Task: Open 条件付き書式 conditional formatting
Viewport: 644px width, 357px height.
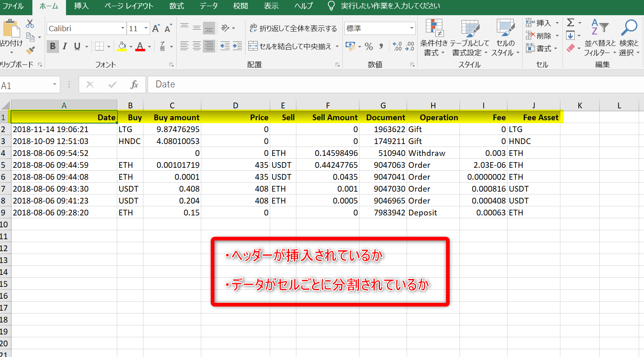Action: 434,38
